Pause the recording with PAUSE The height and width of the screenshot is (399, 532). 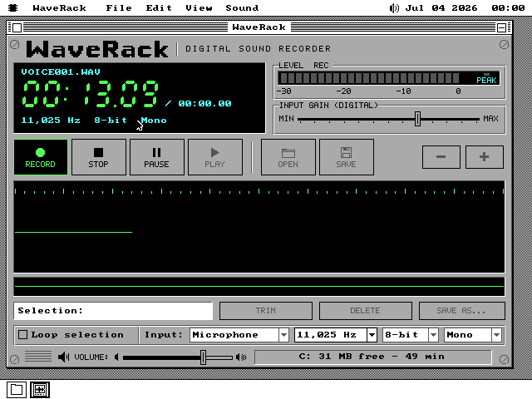tap(157, 157)
